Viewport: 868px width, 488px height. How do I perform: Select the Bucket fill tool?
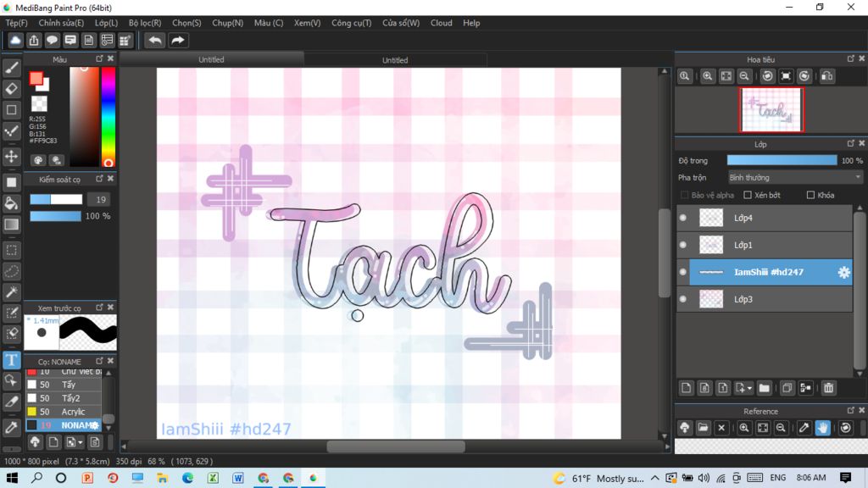pos(11,203)
